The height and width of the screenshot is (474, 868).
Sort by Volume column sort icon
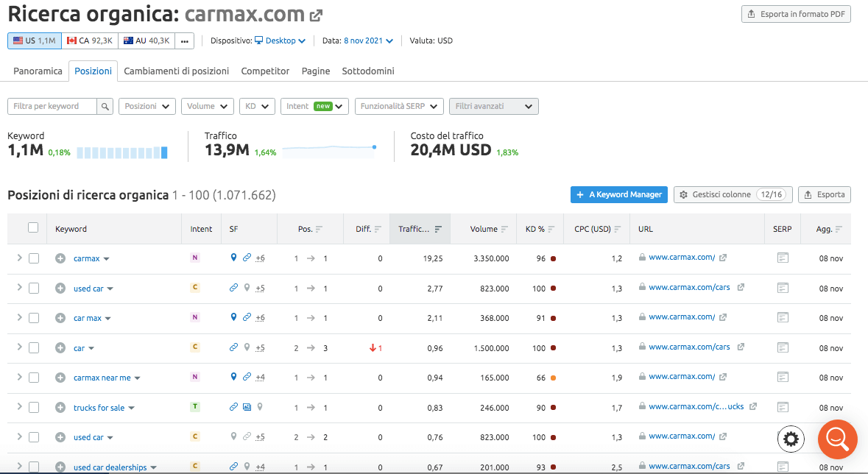coord(504,230)
